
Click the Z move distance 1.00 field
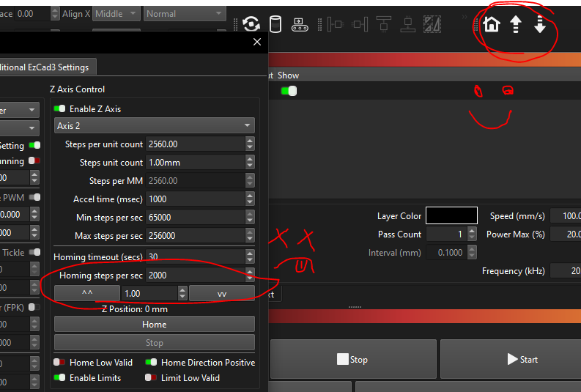pos(149,293)
